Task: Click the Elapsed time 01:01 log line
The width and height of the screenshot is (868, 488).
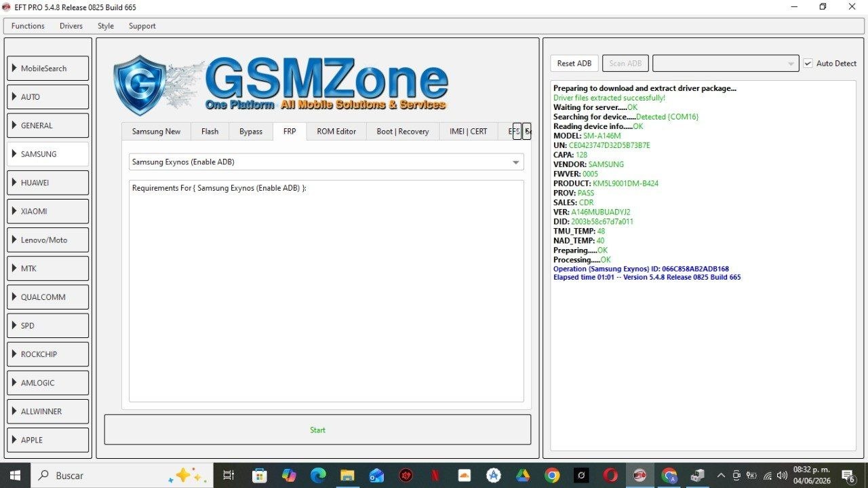Action: pos(647,277)
